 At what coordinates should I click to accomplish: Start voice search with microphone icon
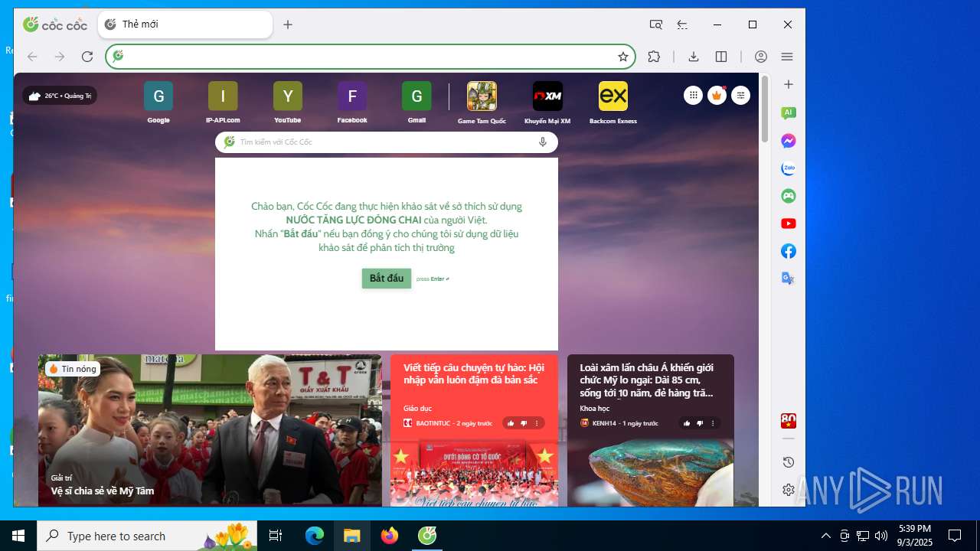[x=543, y=142]
